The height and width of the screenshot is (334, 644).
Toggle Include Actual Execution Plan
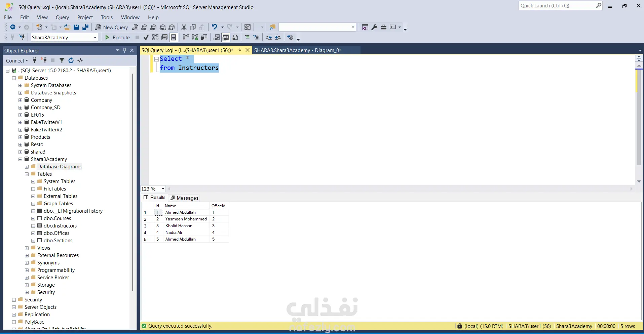click(x=186, y=37)
